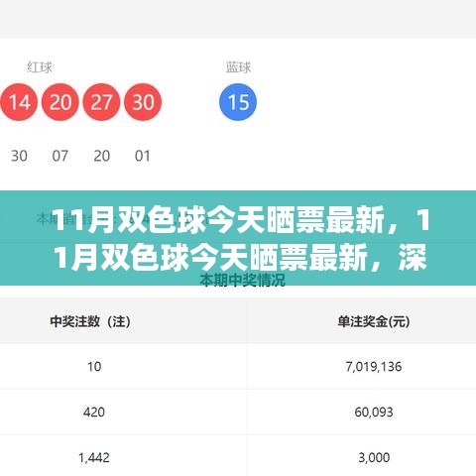
Task: Select the red ball numbered 20
Action: [x=60, y=102]
